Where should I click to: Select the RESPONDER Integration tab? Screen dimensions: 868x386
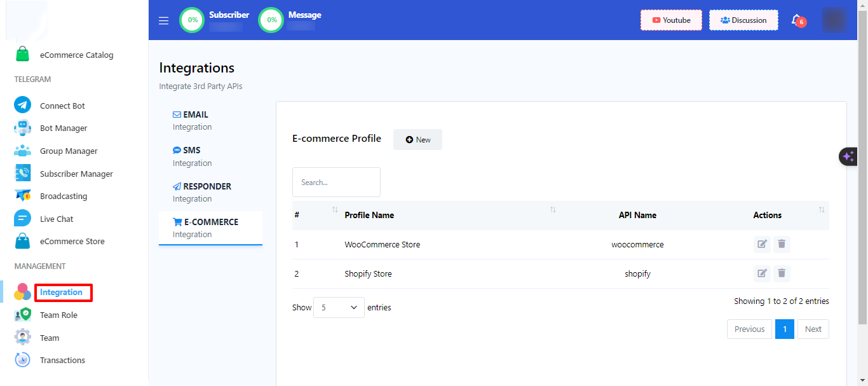pyautogui.click(x=201, y=192)
